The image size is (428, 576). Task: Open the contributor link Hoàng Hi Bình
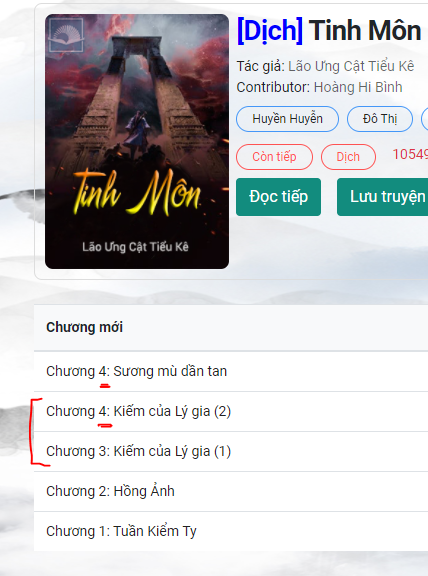(358, 87)
